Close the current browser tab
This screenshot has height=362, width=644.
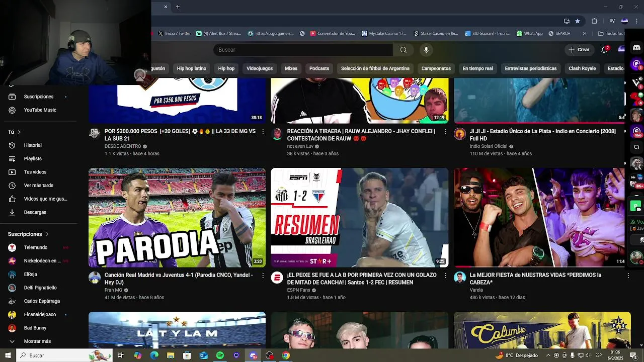[166, 7]
